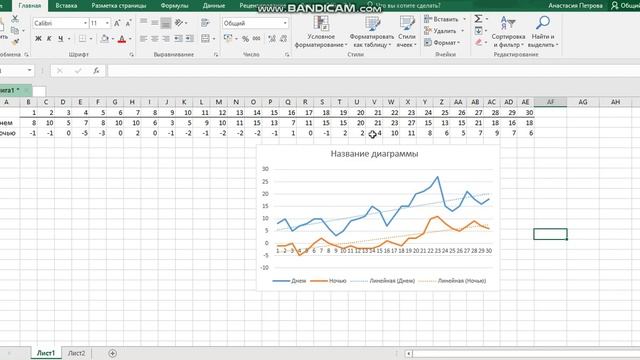The image size is (640, 360).
Task: Align cell text left
Action: pyautogui.click(x=144, y=39)
